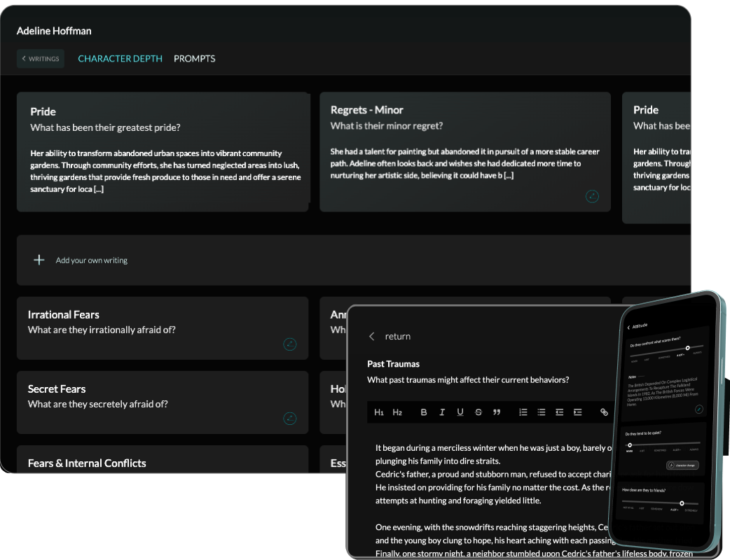
Task: Switch to the Prompts tab
Action: click(195, 59)
